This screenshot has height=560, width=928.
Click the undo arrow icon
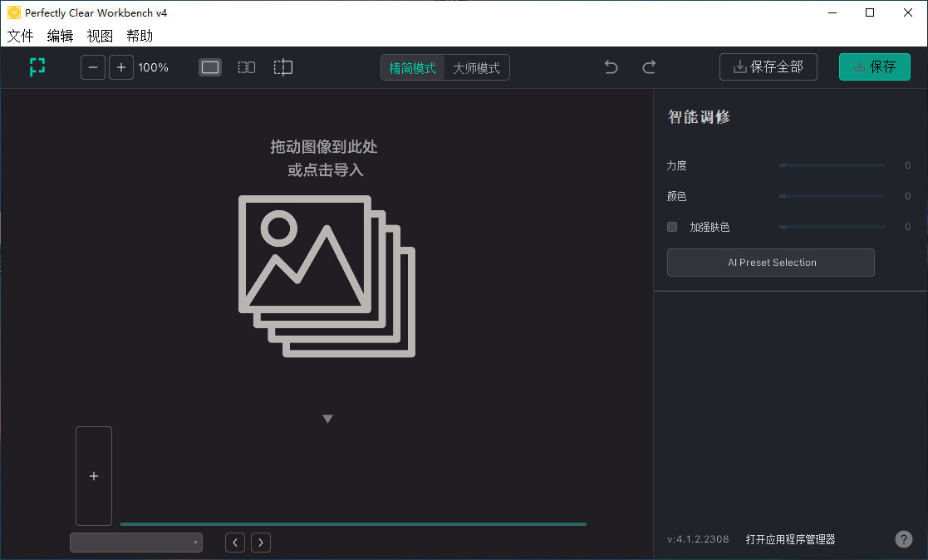(611, 66)
